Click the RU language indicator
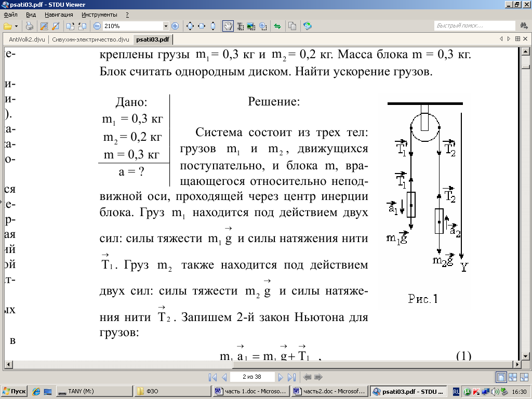The image size is (532, 399). coord(456,392)
